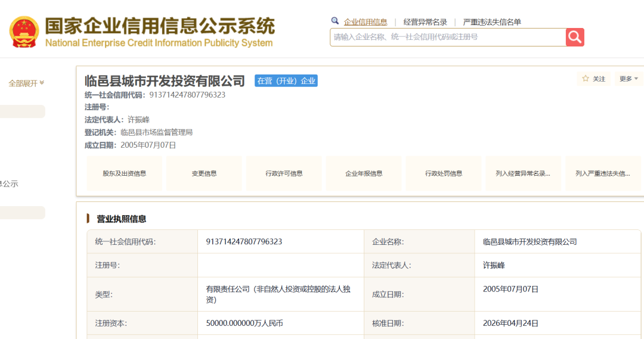Screen dimensions: 644x339
Task: Open 变更信息 section
Action: (x=204, y=173)
